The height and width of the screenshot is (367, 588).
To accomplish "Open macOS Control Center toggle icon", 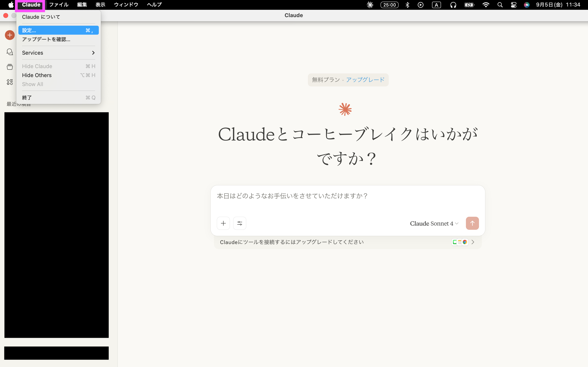I will 513,5.
